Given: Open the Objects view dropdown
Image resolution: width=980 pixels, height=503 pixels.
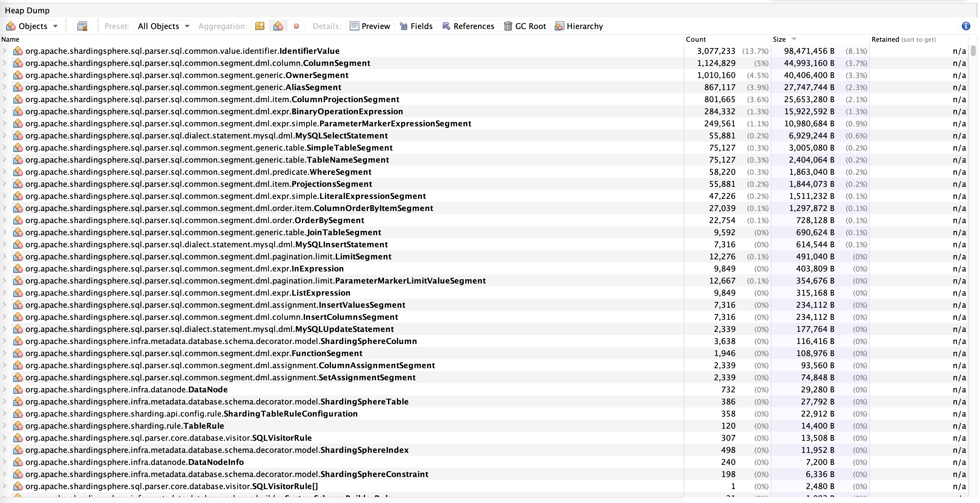Looking at the screenshot, I should [x=32, y=26].
